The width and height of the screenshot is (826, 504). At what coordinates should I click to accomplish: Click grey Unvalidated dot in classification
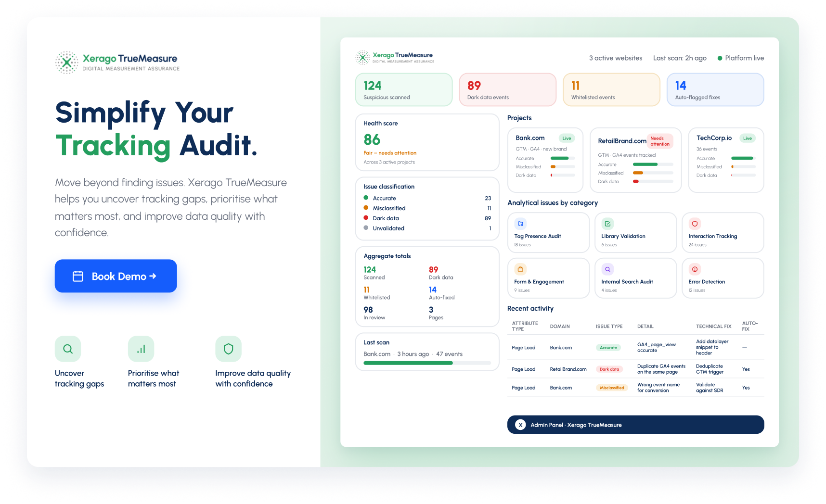pos(366,228)
